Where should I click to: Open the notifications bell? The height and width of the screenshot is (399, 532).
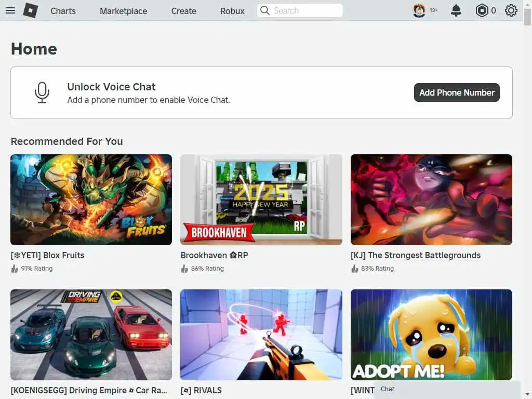(x=456, y=10)
